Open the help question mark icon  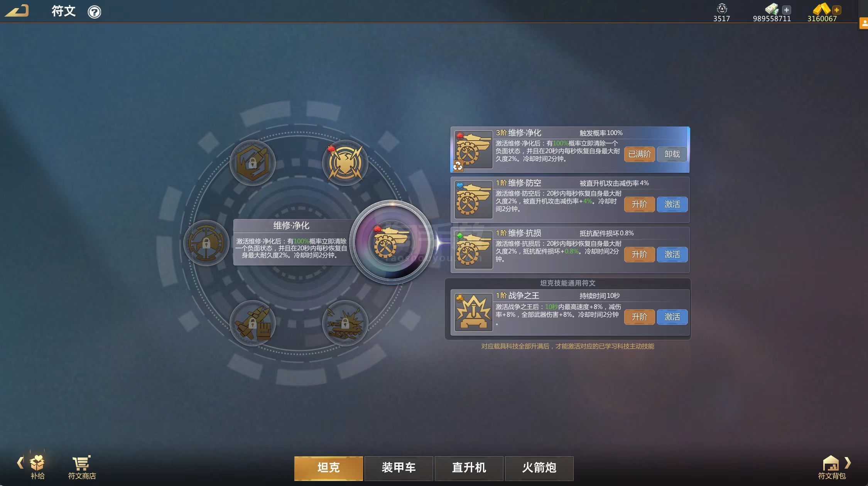click(94, 12)
